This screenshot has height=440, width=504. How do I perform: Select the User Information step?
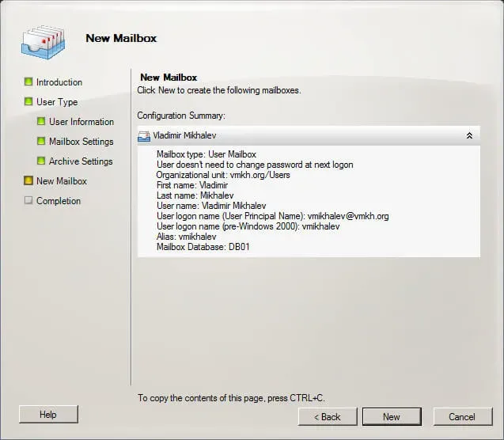81,122
